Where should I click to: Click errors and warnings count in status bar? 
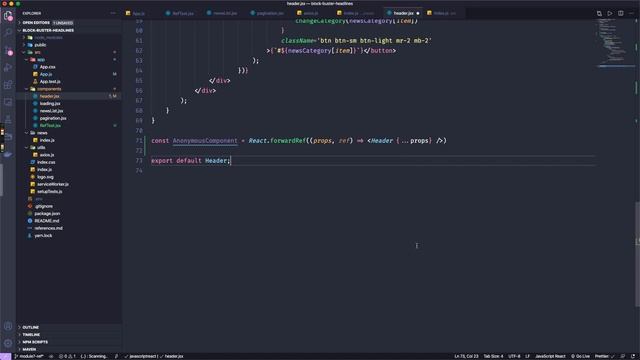pyautogui.click(x=67, y=356)
